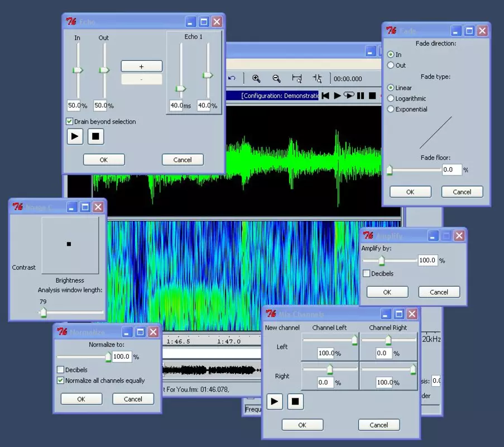This screenshot has width=504, height=447.
Task: Click the overview waveform strip
Action: pos(212,370)
